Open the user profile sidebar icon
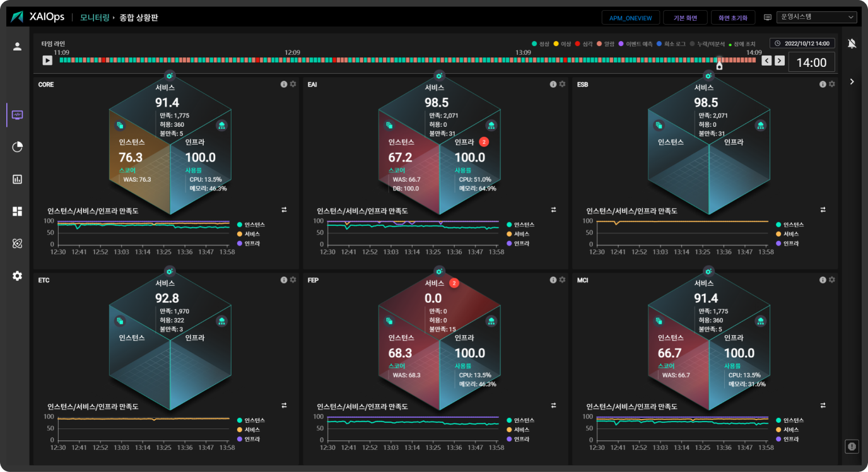The width and height of the screenshot is (868, 472). pos(18,46)
